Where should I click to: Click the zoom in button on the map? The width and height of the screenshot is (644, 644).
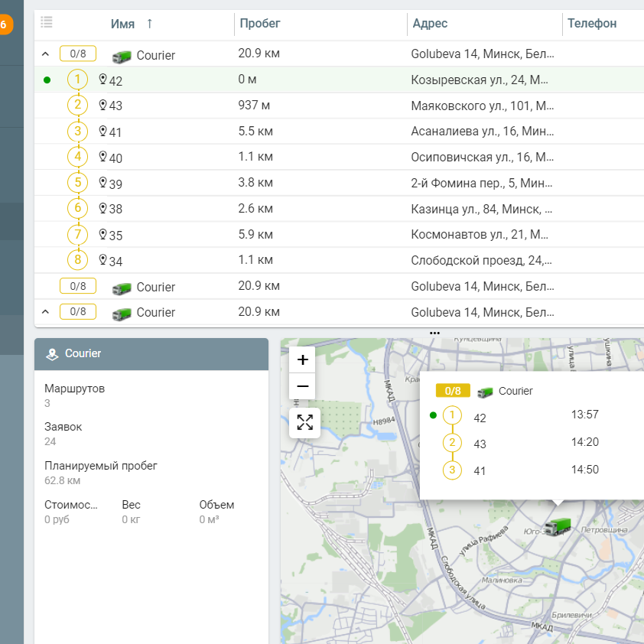(x=302, y=359)
